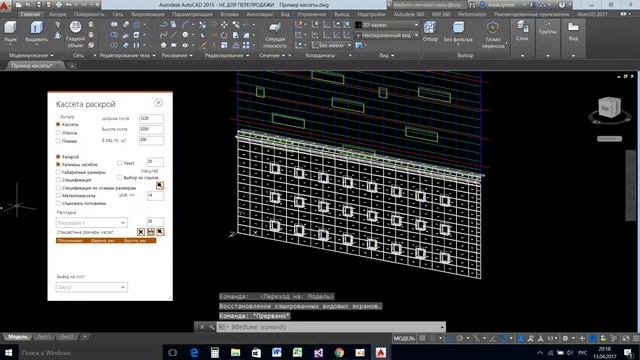The height and width of the screenshot is (360, 640).
Task: Click the save icon for standard cassette sizes
Action: [x=151, y=232]
